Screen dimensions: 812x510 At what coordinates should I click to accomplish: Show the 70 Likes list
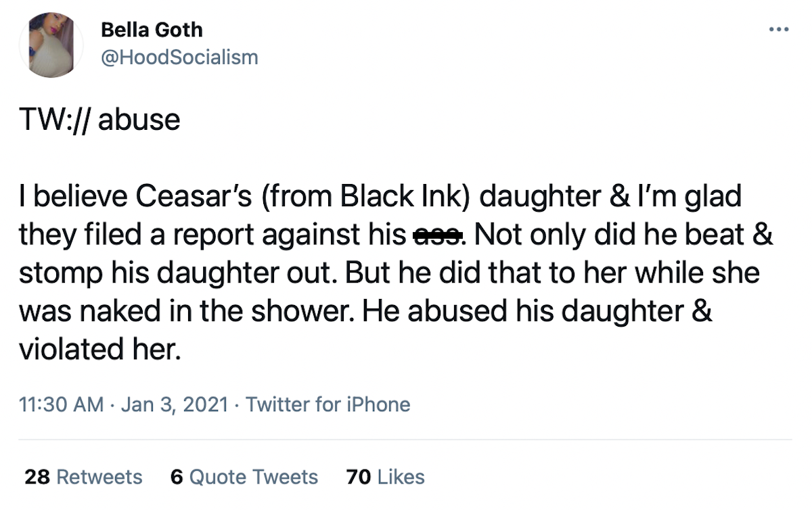[385, 477]
